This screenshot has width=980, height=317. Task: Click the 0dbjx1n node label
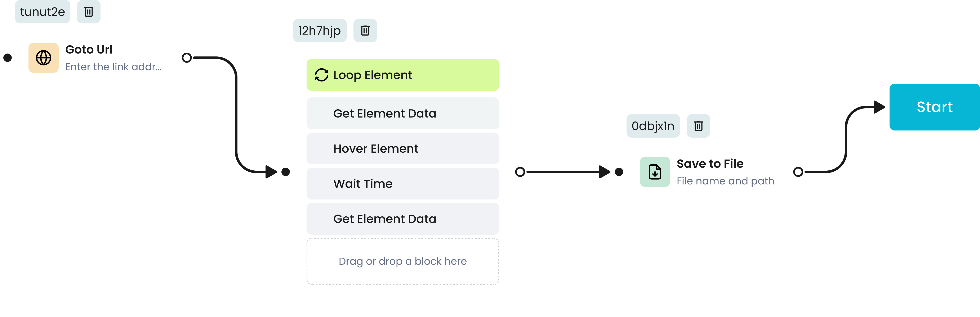pos(653,126)
